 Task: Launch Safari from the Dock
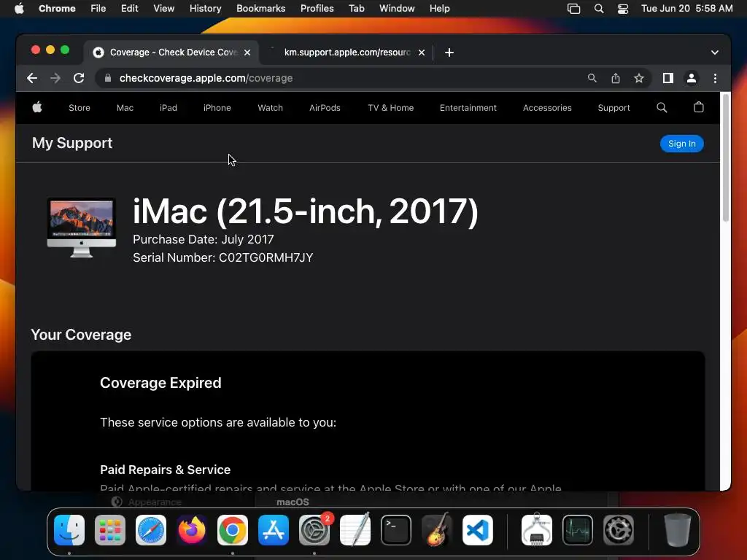pos(151,530)
